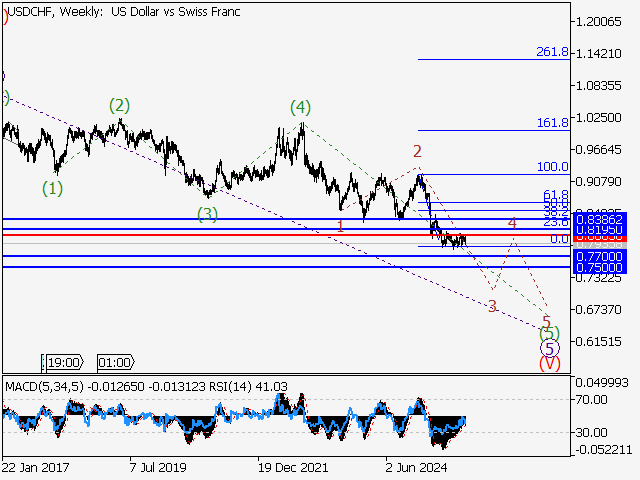The width and height of the screenshot is (640, 480).
Task: Select the 161.8 Fibonacci level label
Action: (x=552, y=122)
